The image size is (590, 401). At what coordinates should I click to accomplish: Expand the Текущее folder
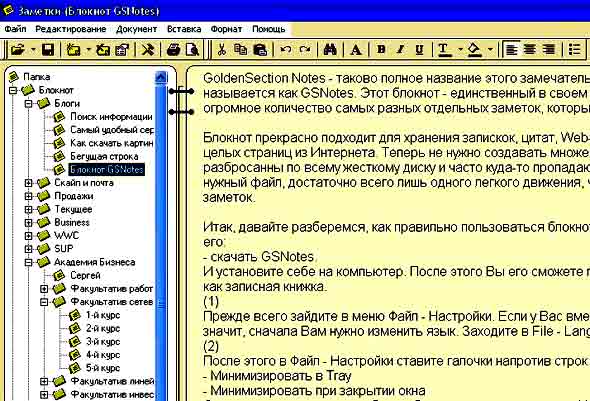point(29,209)
